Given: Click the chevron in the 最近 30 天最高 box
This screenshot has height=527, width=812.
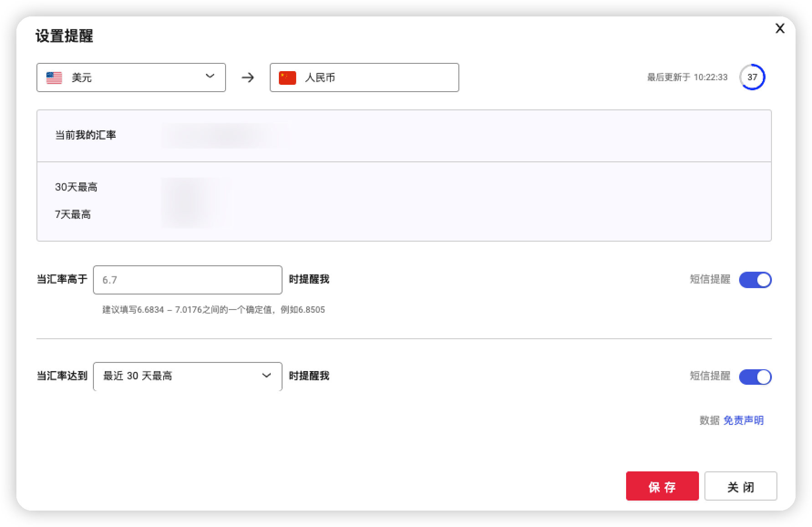Looking at the screenshot, I should tap(267, 376).
